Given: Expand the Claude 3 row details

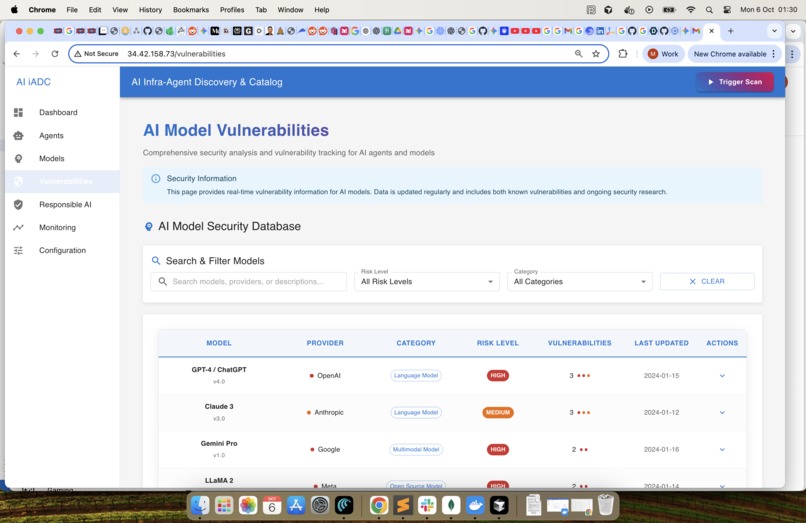Looking at the screenshot, I should tap(722, 412).
